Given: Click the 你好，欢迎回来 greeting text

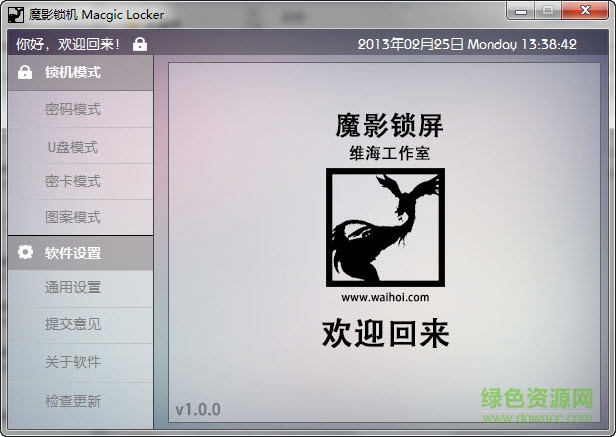Looking at the screenshot, I should (x=68, y=44).
